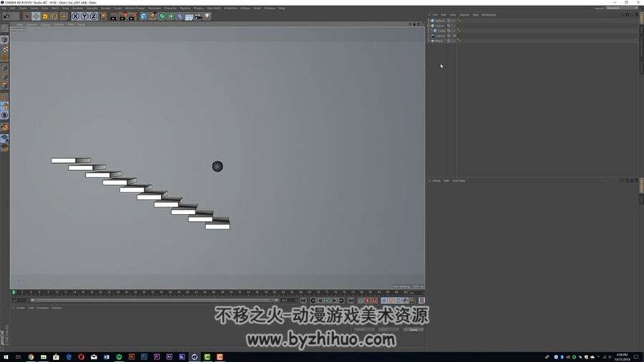Open the Material Manager Create menu
Viewport: 644px width, 362px height.
point(21,308)
